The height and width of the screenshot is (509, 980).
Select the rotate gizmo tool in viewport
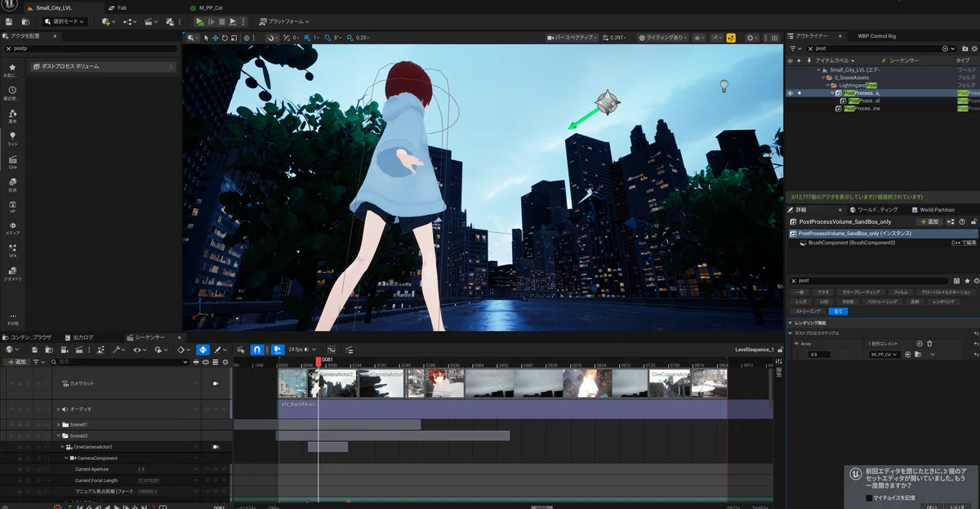pyautogui.click(x=225, y=38)
